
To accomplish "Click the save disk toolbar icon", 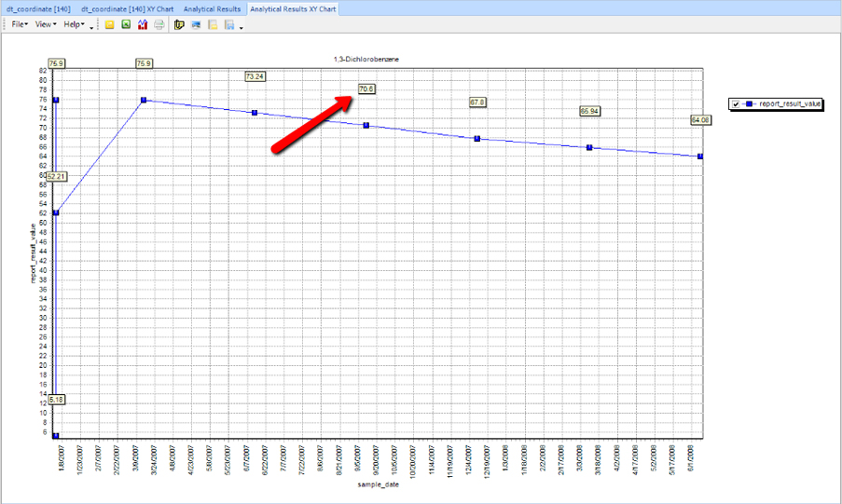I will pyautogui.click(x=229, y=25).
